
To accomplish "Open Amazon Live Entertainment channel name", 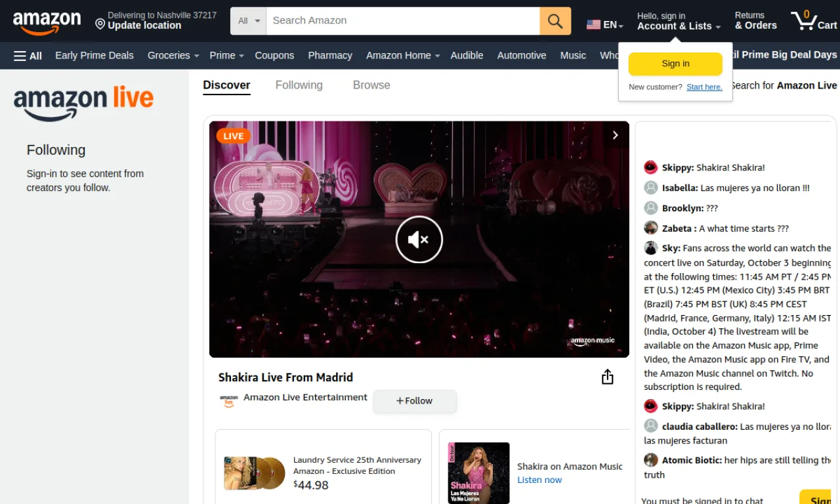I will pyautogui.click(x=305, y=397).
